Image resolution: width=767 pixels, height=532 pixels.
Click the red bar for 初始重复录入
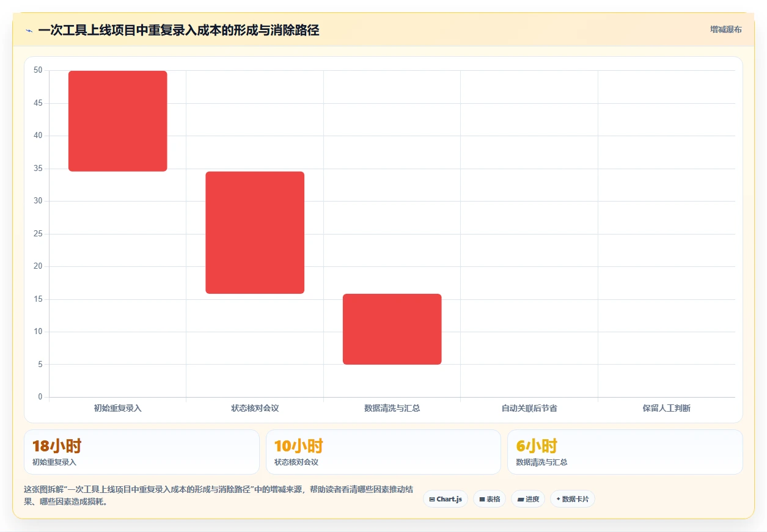tap(118, 121)
